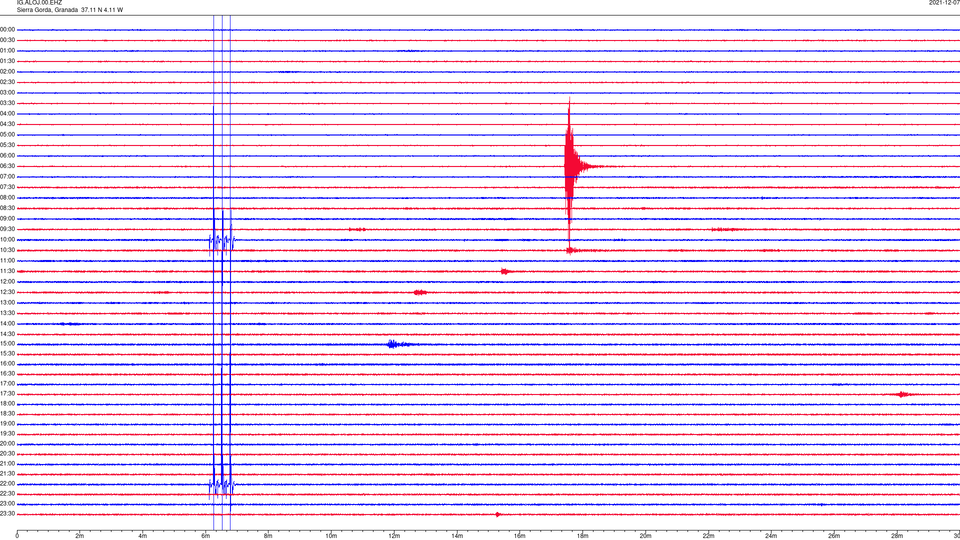960x540 pixels.
Task: Click the 16m tick on the minutes axis
Action: tap(520, 536)
